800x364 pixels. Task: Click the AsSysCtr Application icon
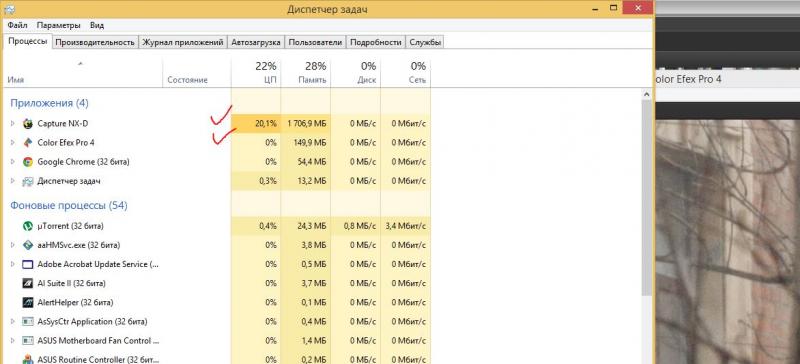[x=28, y=322]
